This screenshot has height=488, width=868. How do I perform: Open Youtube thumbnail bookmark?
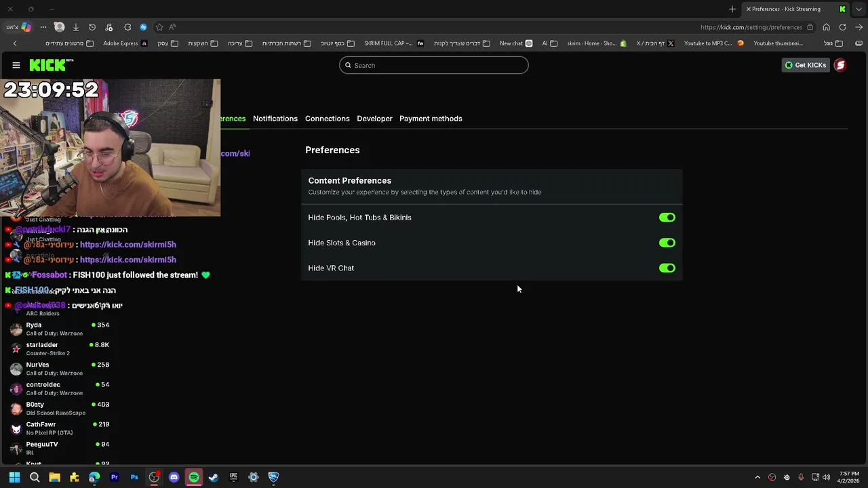778,43
